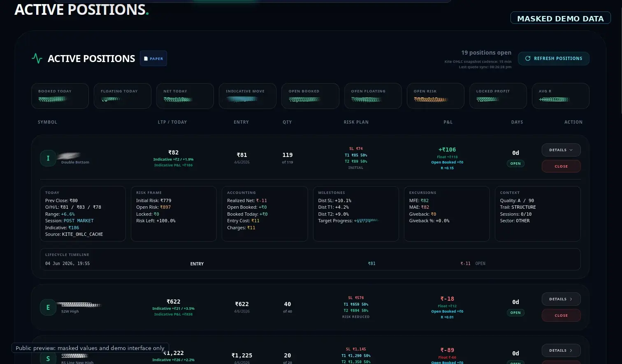Image resolution: width=622 pixels, height=364 pixels.
Task: Click the Dist SL: +10.1% line
Action: [x=335, y=200]
